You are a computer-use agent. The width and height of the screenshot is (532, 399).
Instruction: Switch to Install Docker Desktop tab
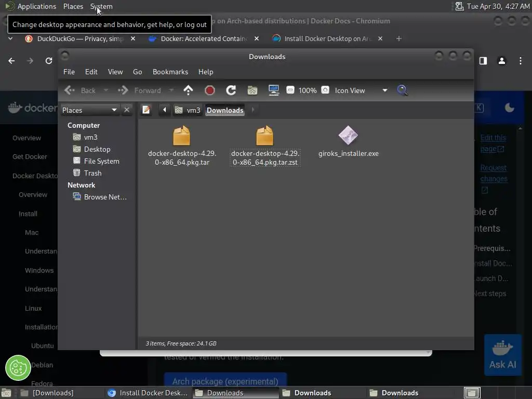click(x=327, y=38)
